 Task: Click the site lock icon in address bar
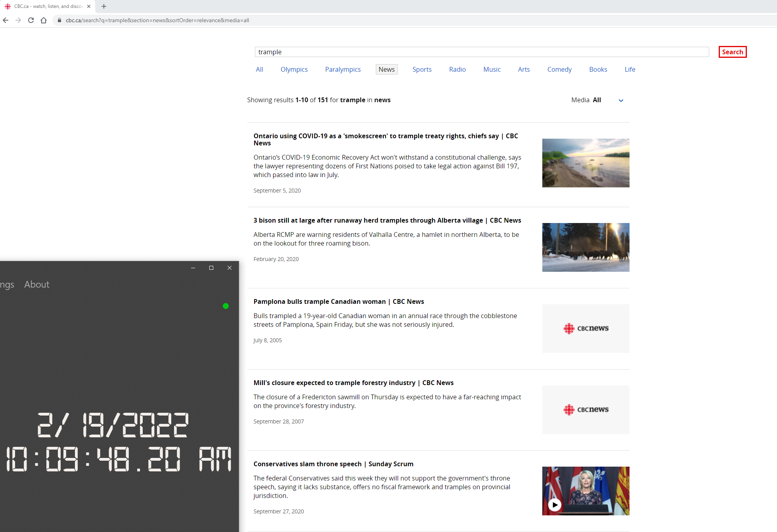coord(59,20)
